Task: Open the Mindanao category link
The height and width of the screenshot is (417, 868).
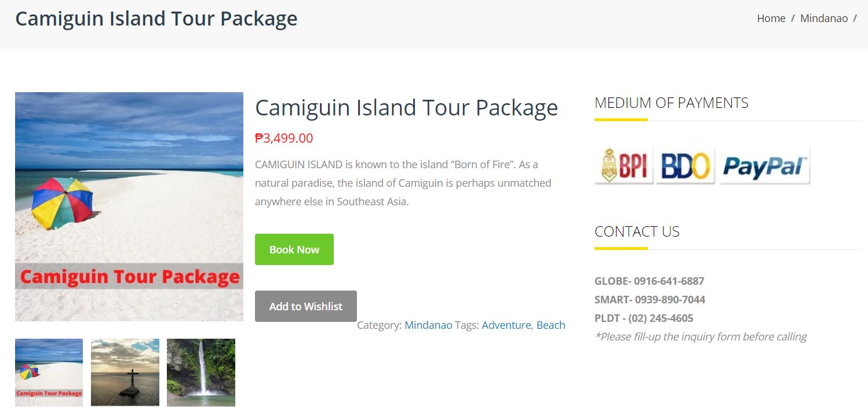Action: tap(428, 325)
